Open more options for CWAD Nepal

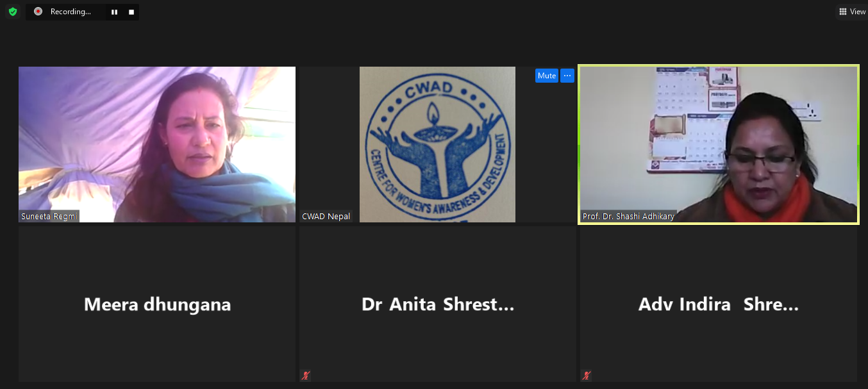[x=567, y=76]
